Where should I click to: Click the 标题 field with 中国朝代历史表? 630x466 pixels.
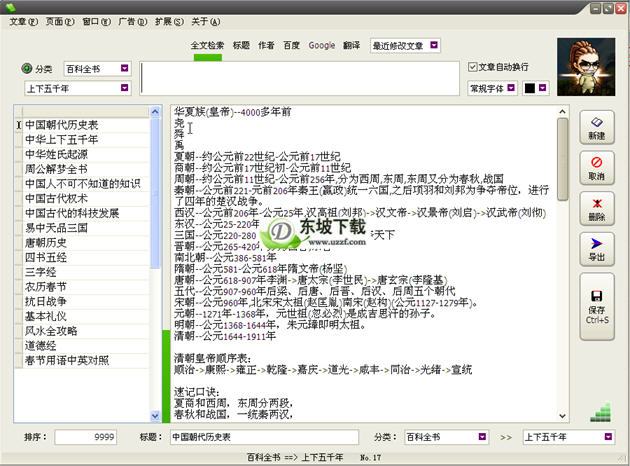click(x=264, y=437)
